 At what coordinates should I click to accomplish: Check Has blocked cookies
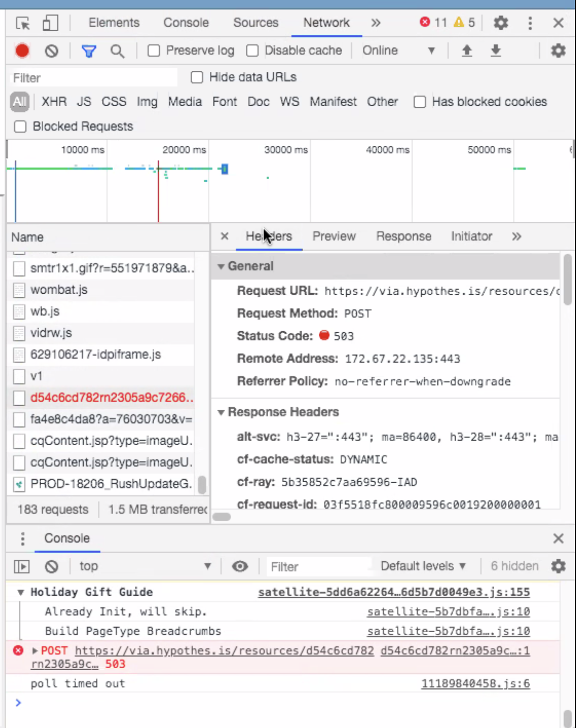[x=420, y=102]
